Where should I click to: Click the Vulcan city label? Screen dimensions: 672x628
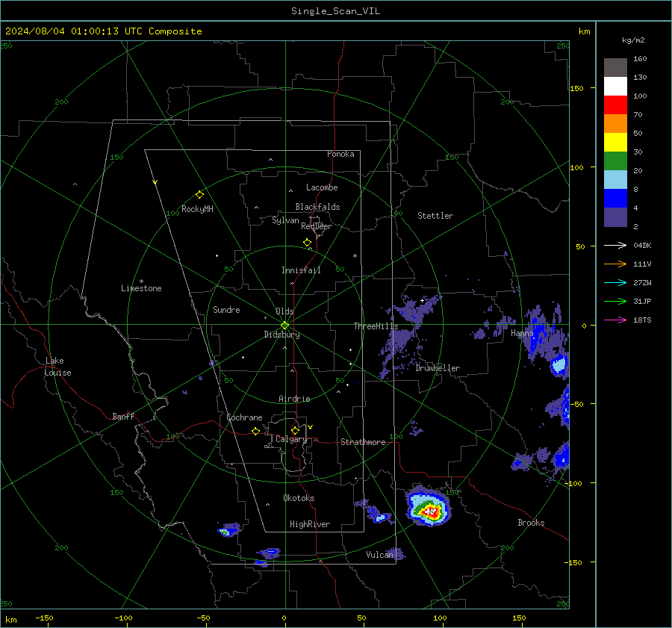(x=379, y=555)
